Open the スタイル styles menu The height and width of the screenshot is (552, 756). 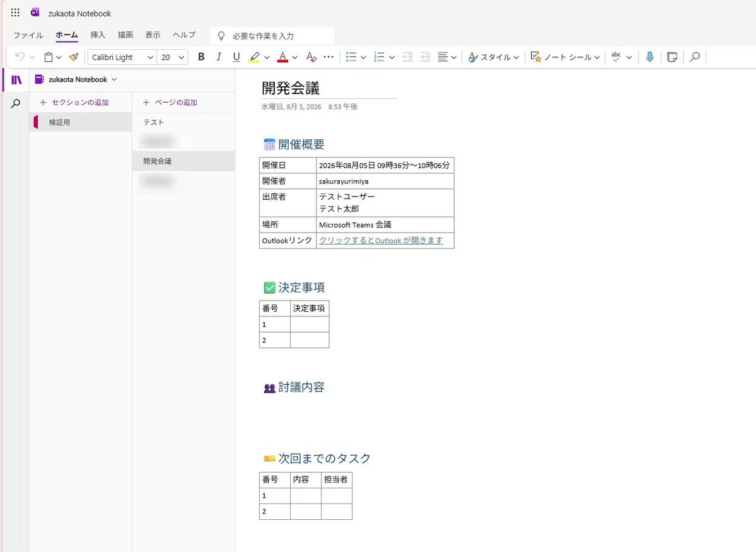494,57
